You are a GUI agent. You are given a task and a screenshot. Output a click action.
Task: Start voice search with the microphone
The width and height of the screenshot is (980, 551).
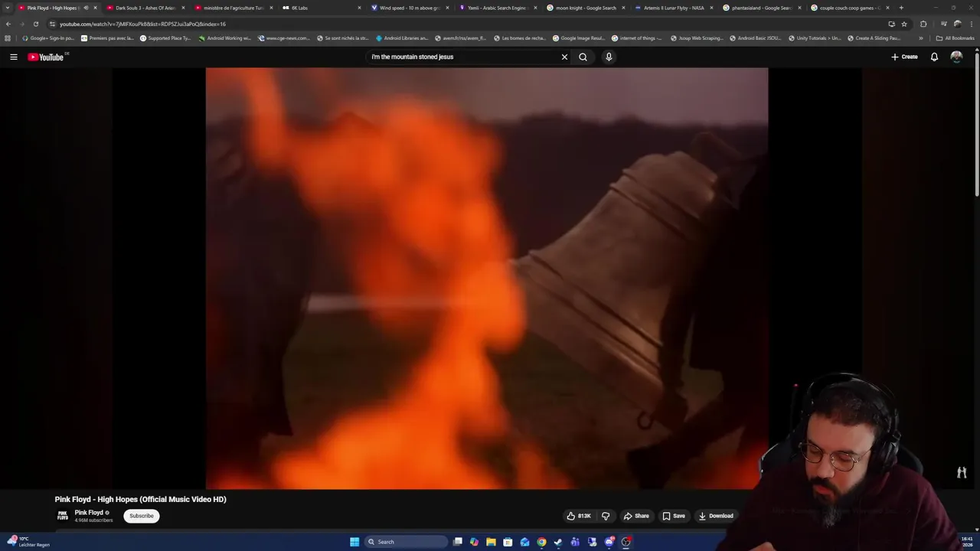pos(609,57)
